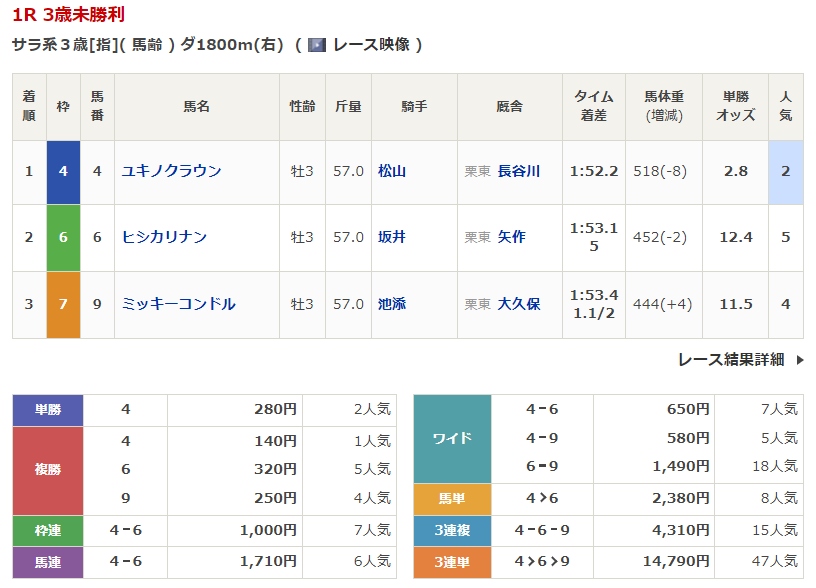
Task: Open trainer 大久保 profile
Action: point(518,304)
